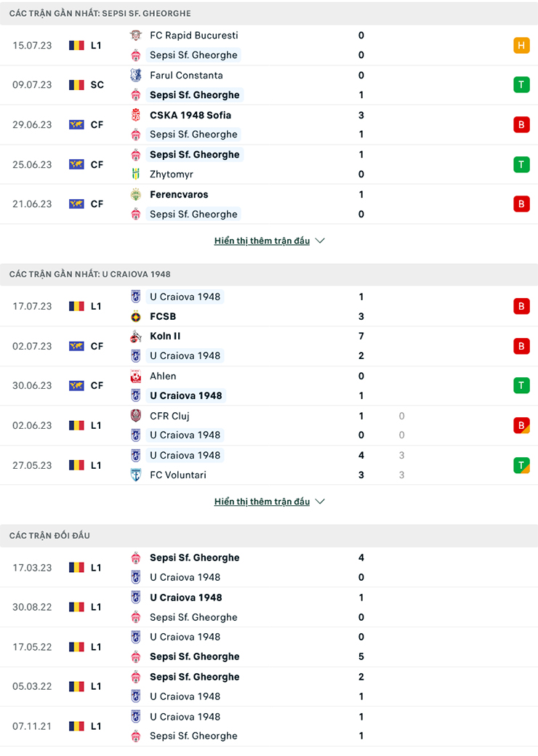The width and height of the screenshot is (538, 756).
Task: Click the Ahlen team logo
Action: (x=135, y=376)
